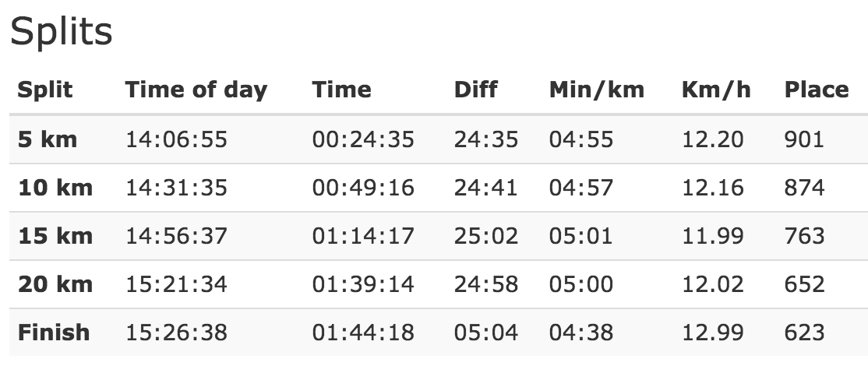This screenshot has height=366, width=868.
Task: Select finish time 01:44:18 cell
Action: 363,333
